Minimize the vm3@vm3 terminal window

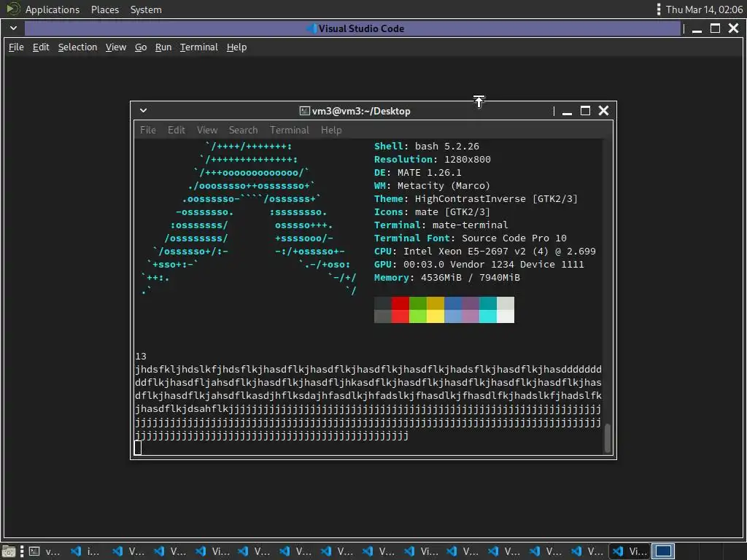[x=567, y=112]
